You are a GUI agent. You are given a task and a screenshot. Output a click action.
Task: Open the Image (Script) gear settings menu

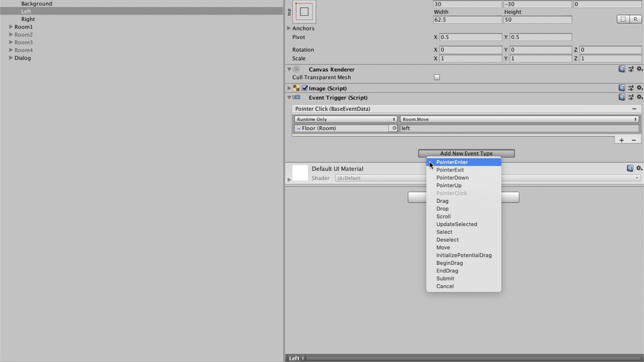[x=639, y=88]
